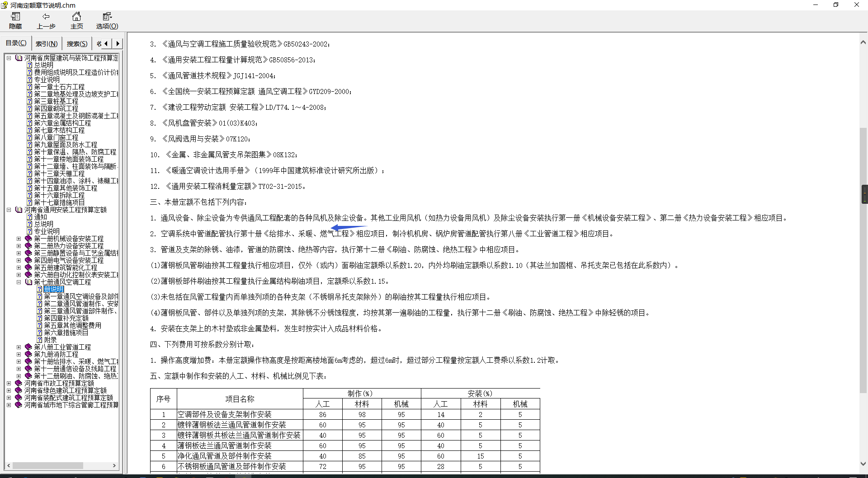
Task: Expand 第一册机械设备安装工程 node
Action: (19, 239)
